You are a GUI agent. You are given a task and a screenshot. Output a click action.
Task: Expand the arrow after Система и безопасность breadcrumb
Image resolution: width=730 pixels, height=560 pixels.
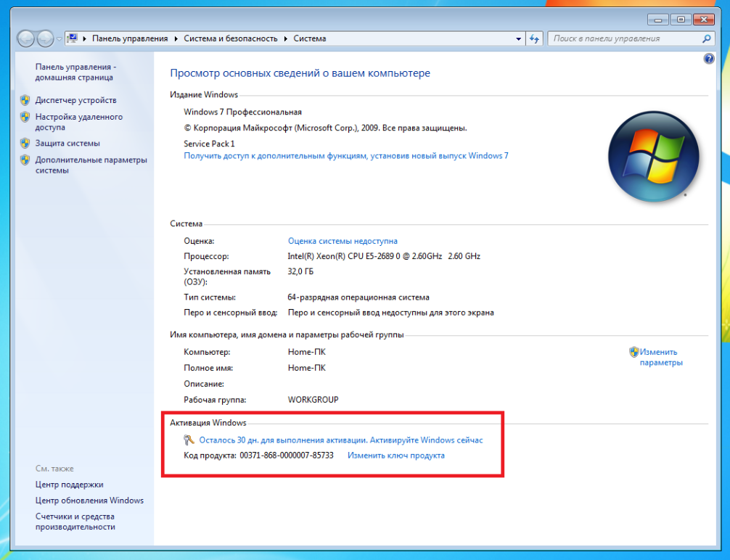(x=285, y=38)
